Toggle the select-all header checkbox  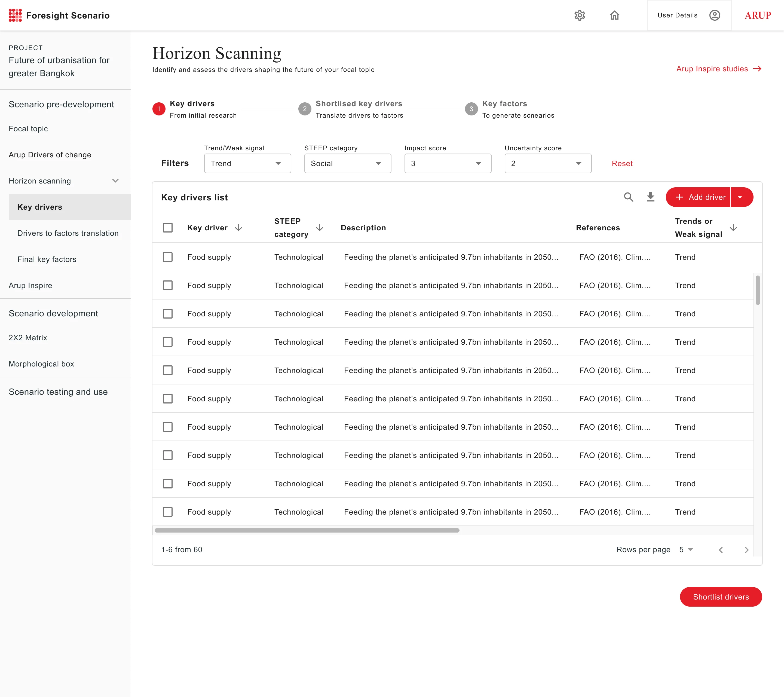[168, 228]
